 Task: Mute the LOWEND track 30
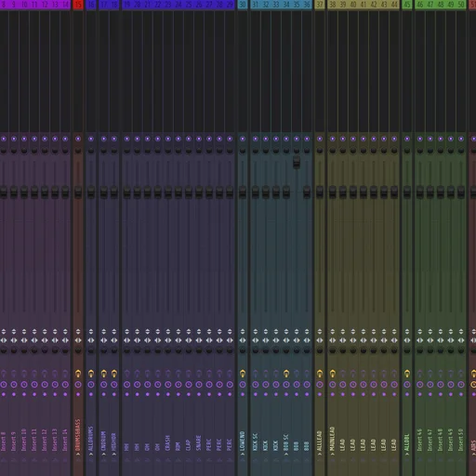[243, 139]
